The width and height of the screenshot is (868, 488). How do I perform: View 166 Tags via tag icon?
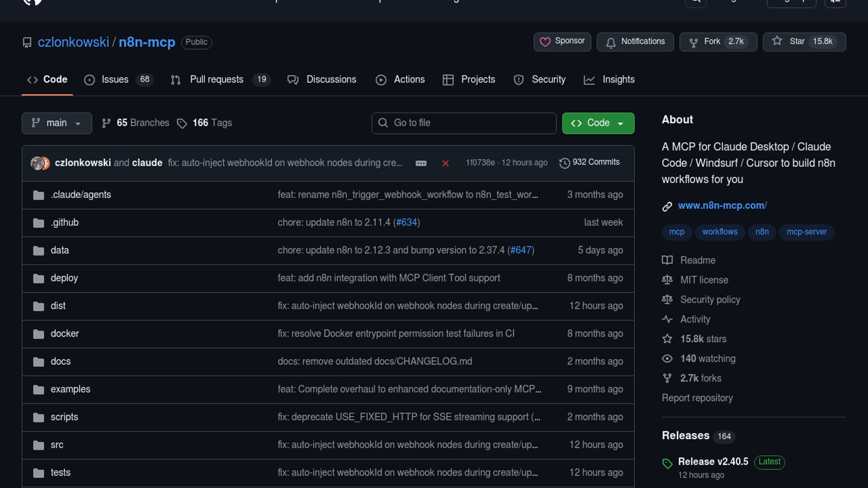tap(182, 123)
